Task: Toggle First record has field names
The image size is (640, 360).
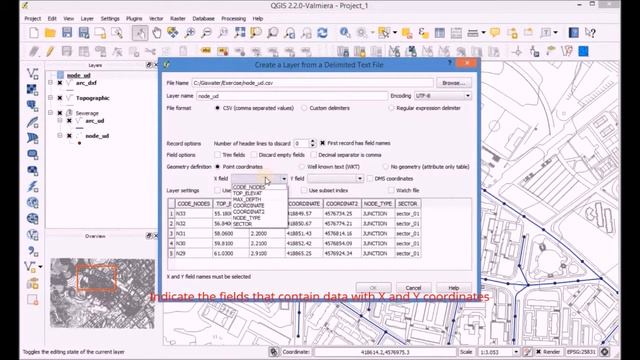Action: tap(322, 143)
